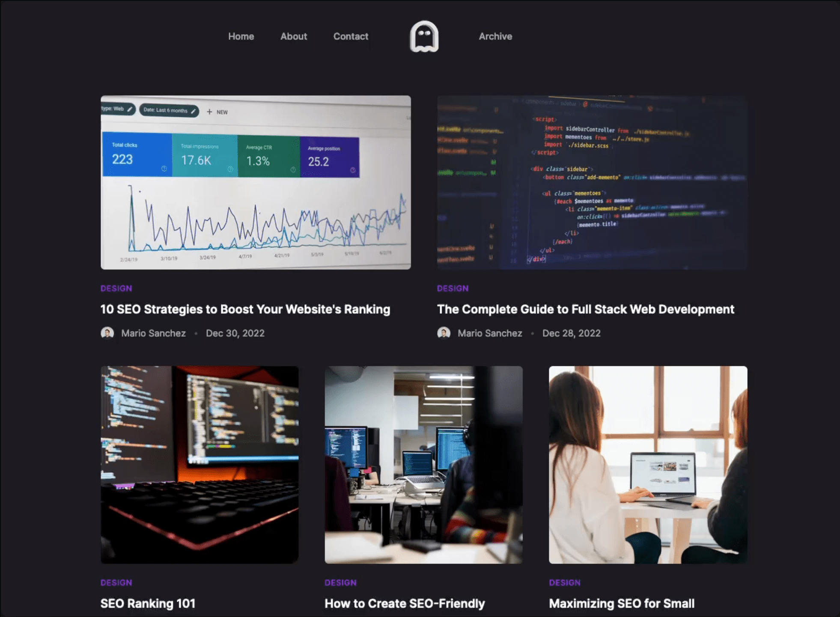Click Mario Sanchez author avatar on second post
The height and width of the screenshot is (617, 840).
444,333
